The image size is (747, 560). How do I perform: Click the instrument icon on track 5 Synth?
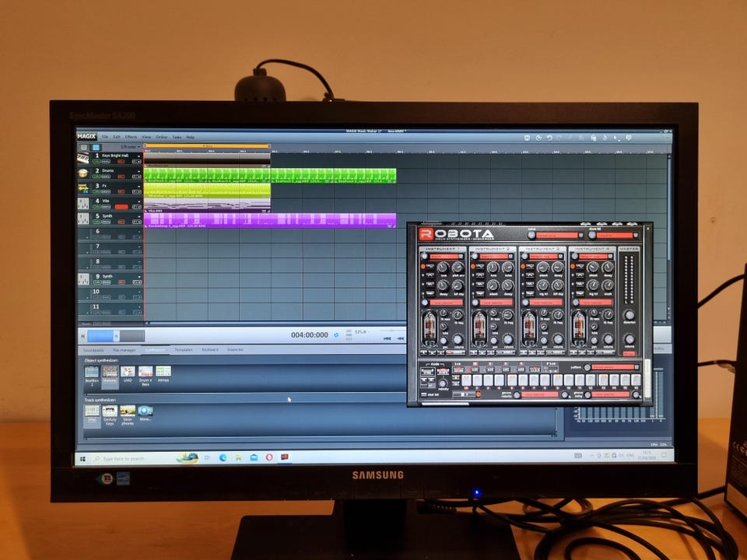coord(83,219)
